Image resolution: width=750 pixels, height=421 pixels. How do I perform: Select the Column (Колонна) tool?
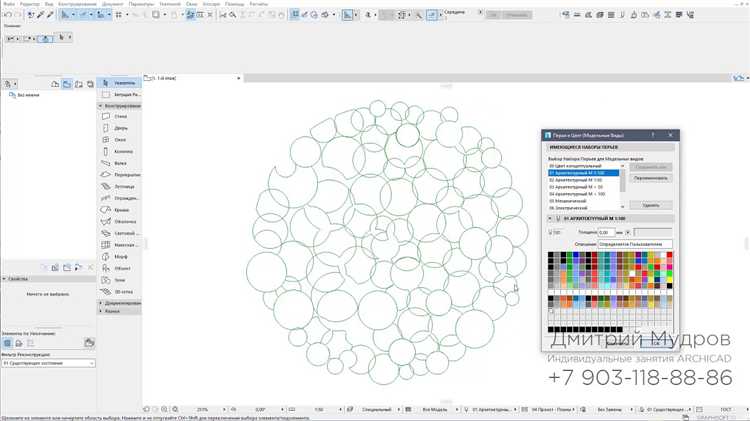click(119, 152)
